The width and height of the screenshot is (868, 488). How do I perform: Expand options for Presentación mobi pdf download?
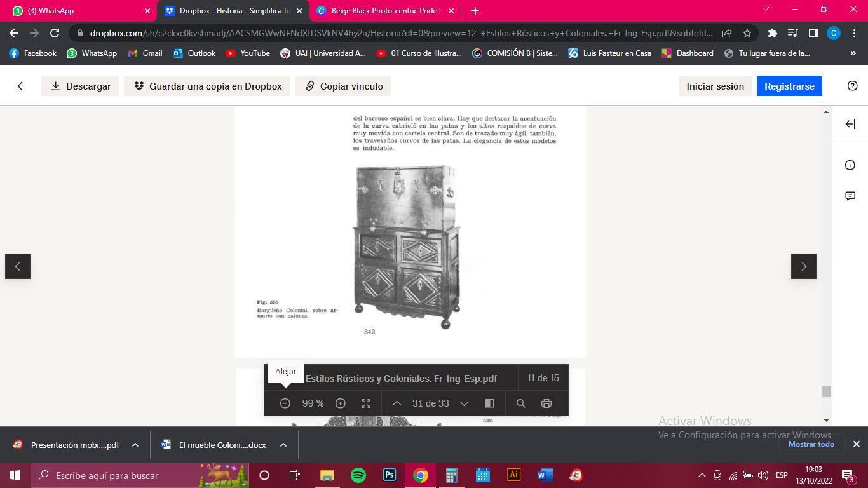point(135,445)
